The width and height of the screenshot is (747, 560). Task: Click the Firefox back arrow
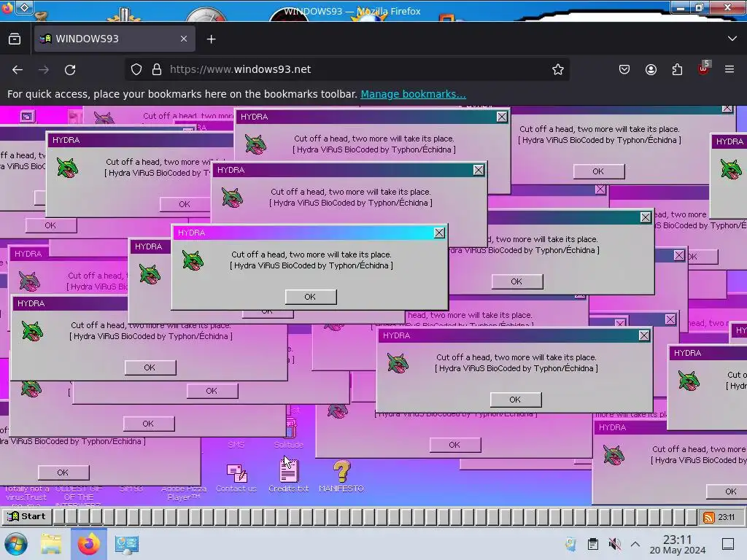point(18,69)
